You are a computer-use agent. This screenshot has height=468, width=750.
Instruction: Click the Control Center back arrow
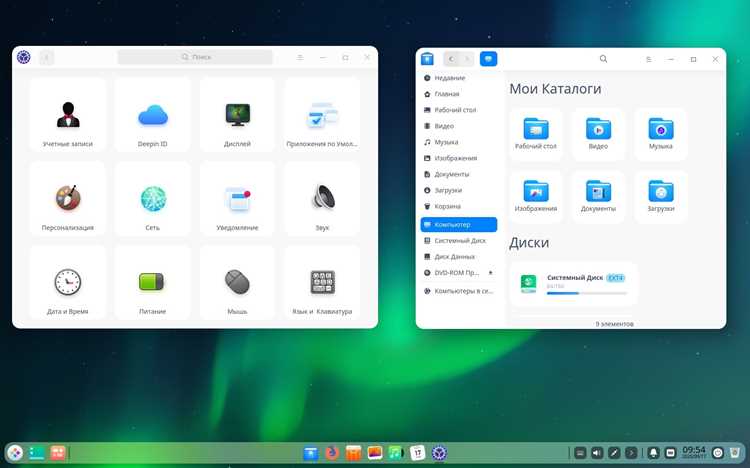click(47, 57)
